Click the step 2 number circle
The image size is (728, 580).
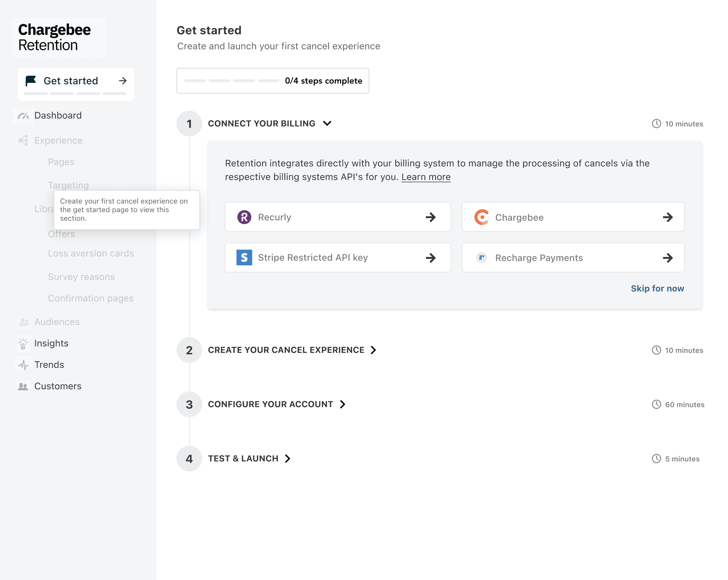point(189,350)
